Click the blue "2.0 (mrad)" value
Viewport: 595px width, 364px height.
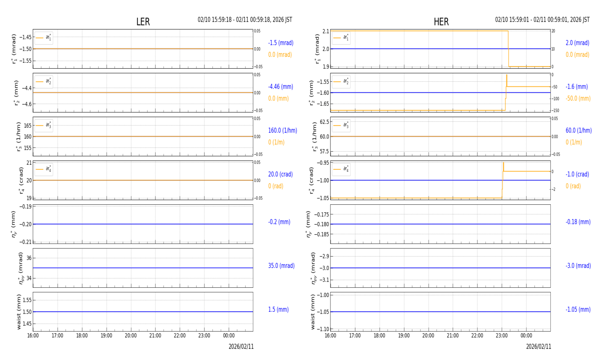click(x=577, y=43)
